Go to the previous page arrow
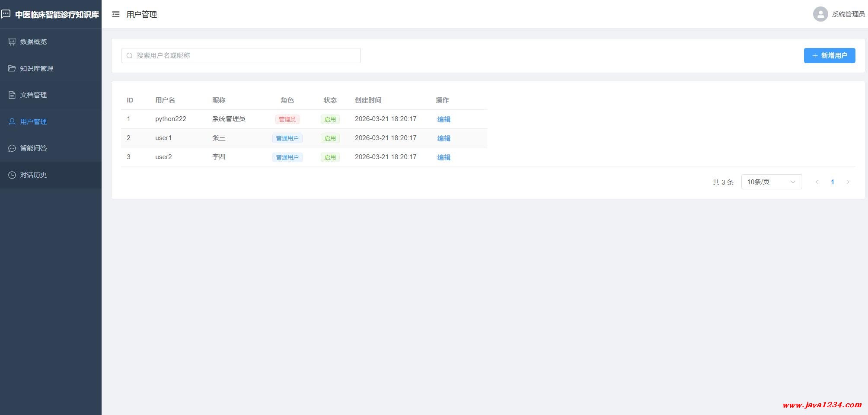Screen dimensions: 868x415 click(817, 182)
